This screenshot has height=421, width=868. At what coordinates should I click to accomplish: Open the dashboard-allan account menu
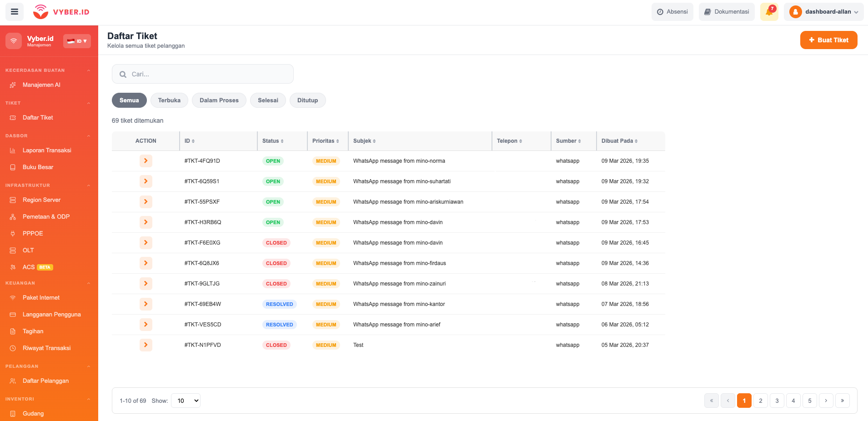(x=823, y=11)
